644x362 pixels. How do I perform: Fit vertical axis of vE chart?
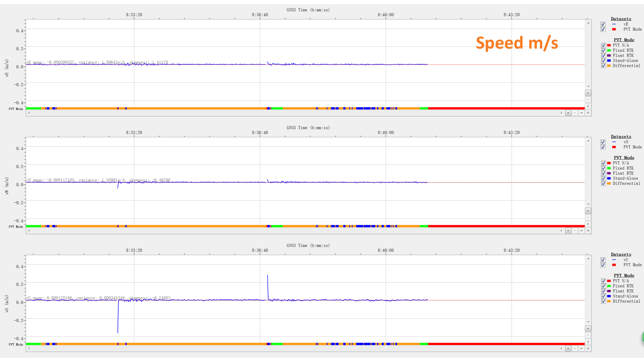[x=588, y=106]
